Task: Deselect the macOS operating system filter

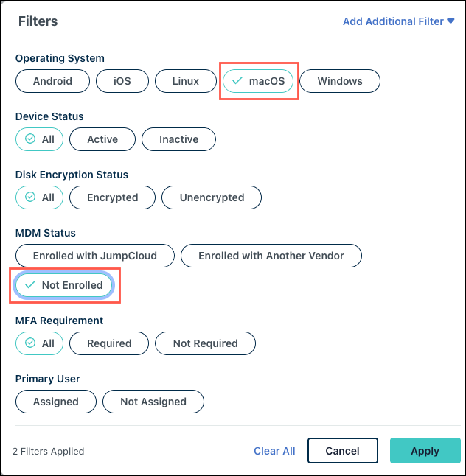Action: [x=258, y=81]
